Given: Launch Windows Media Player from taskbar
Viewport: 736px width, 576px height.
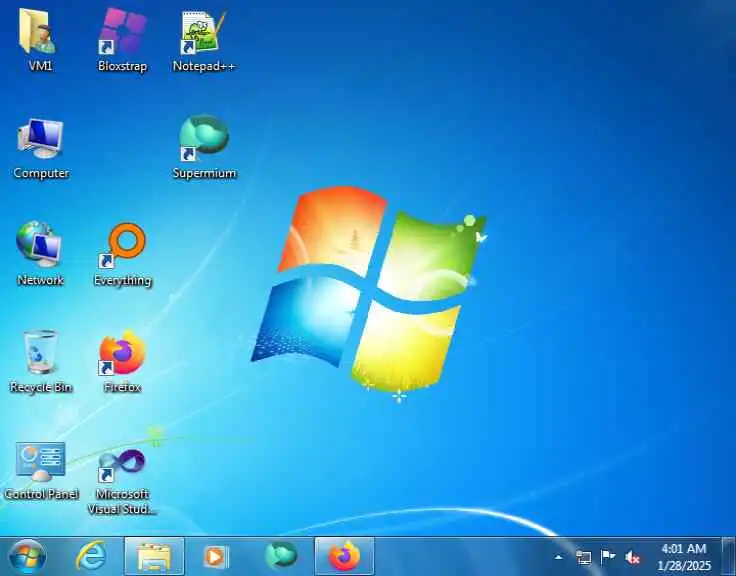Looking at the screenshot, I should click(x=216, y=557).
